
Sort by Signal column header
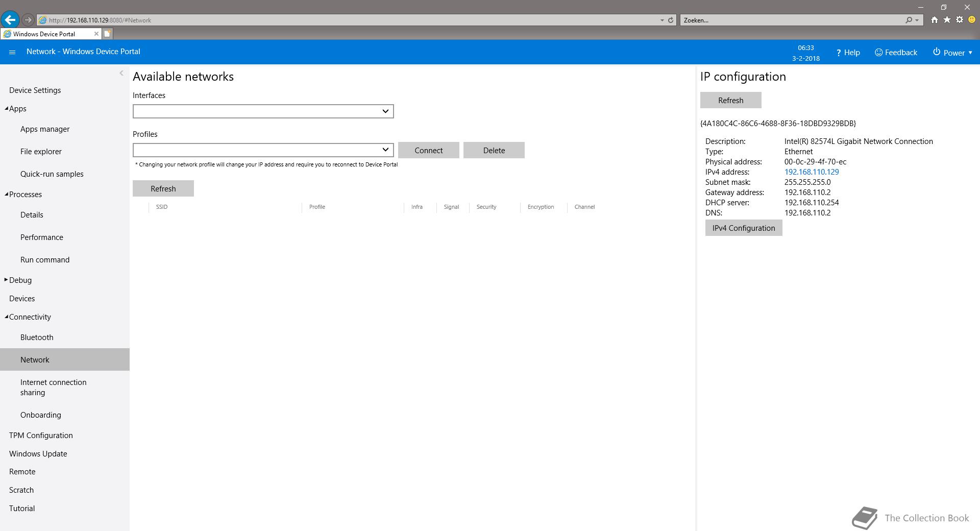(x=451, y=207)
